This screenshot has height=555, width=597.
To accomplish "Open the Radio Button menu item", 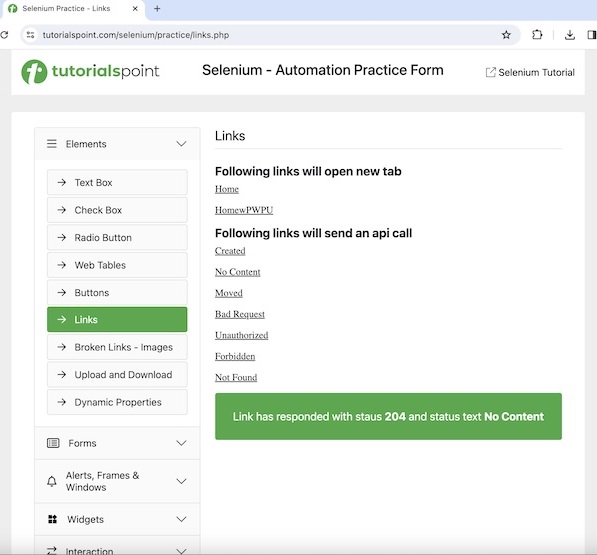I will click(x=117, y=238).
